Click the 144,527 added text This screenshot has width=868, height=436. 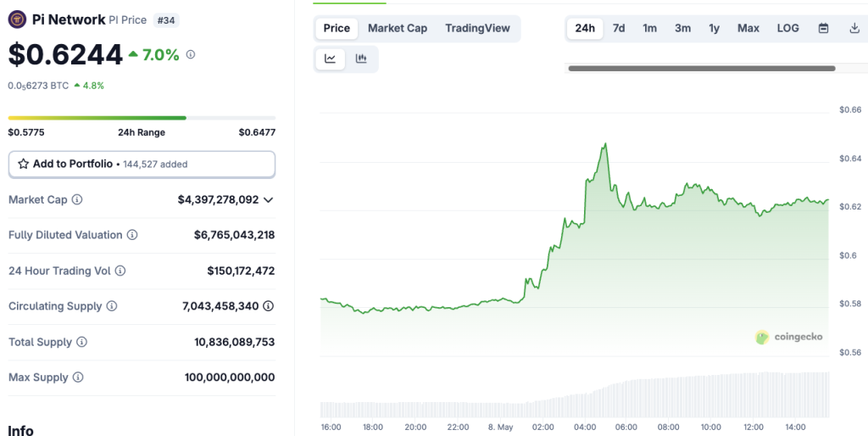(155, 164)
